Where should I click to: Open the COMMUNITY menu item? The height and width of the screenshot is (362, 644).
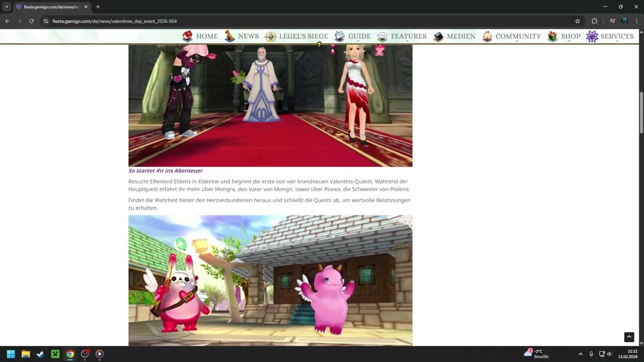click(x=518, y=36)
